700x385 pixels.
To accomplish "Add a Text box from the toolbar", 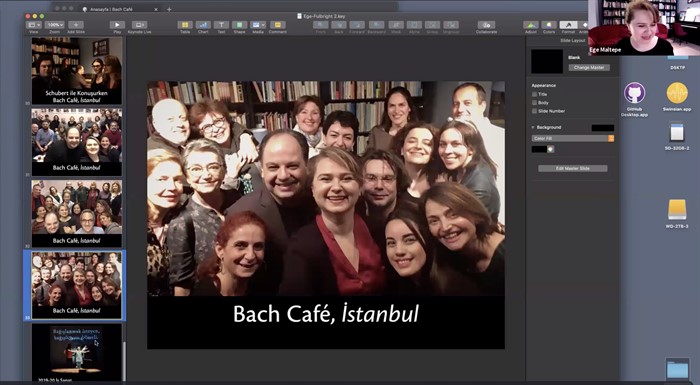I will pos(221,25).
